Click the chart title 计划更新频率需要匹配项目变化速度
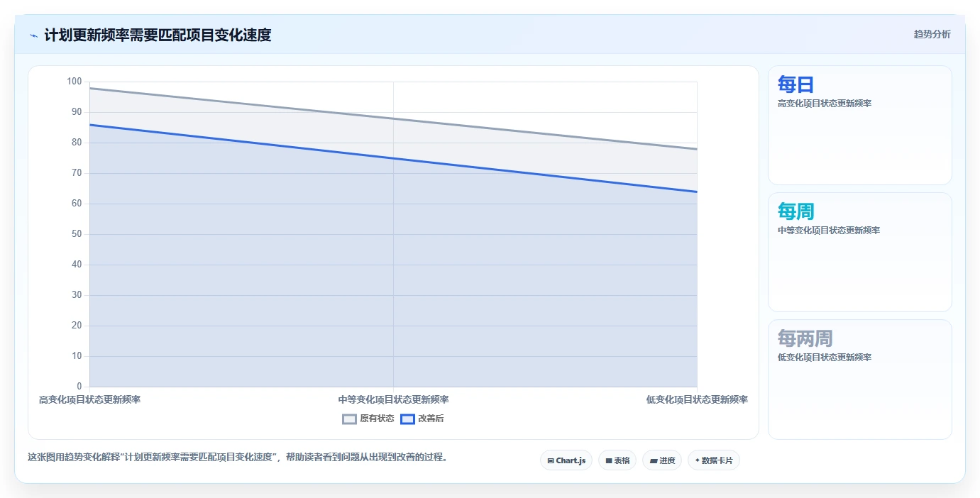The image size is (980, 498). pos(158,35)
